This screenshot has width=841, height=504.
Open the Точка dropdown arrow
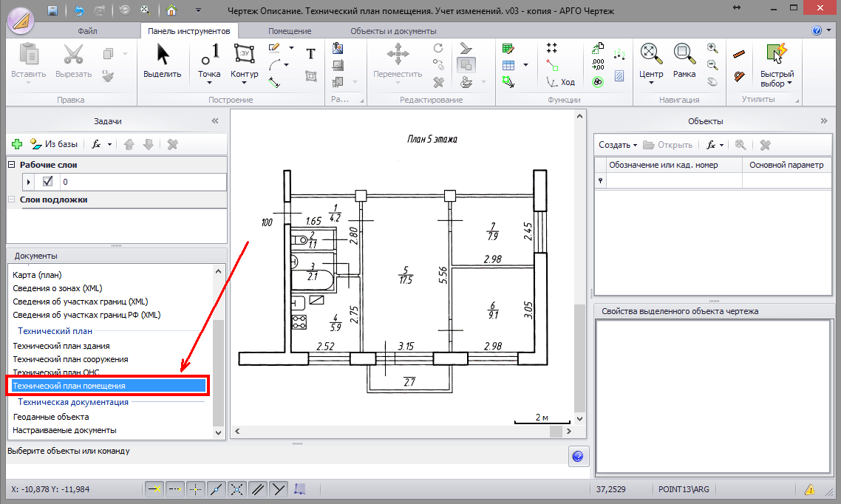[209, 83]
